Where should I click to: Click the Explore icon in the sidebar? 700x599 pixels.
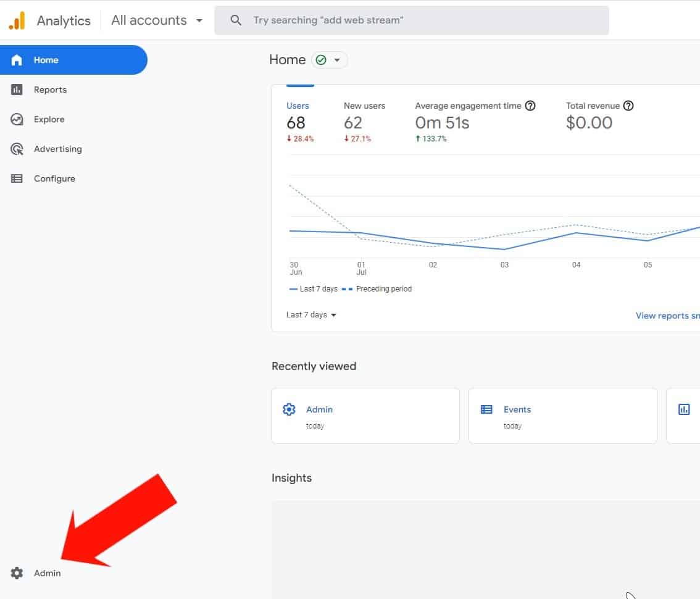click(x=17, y=119)
